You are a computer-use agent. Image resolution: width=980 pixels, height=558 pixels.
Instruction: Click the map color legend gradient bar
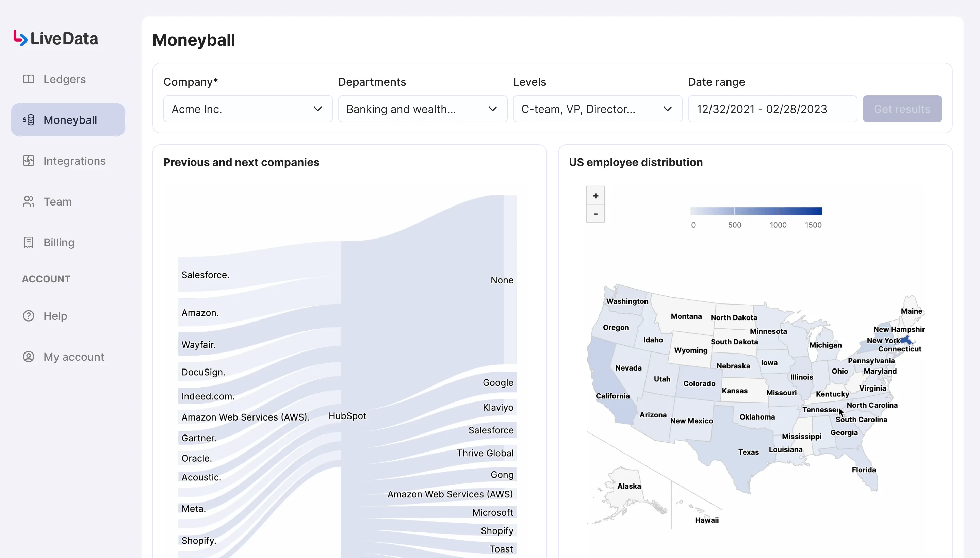click(756, 211)
